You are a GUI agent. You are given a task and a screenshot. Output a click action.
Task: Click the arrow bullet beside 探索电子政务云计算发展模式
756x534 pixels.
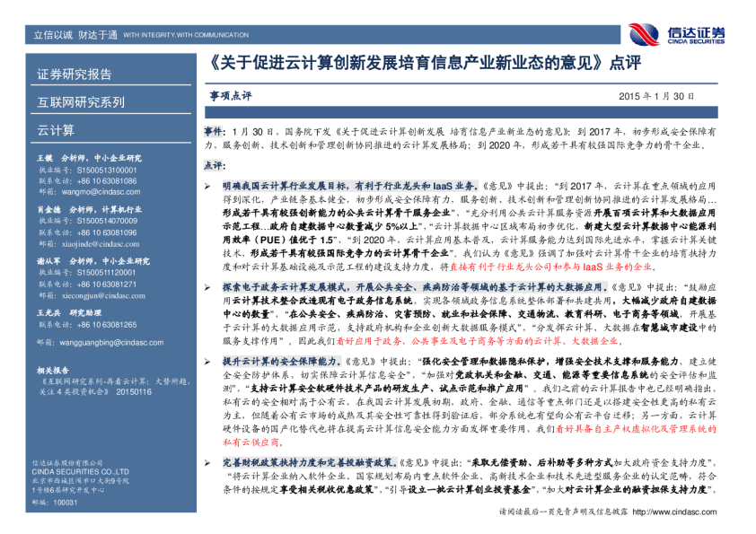point(207,287)
